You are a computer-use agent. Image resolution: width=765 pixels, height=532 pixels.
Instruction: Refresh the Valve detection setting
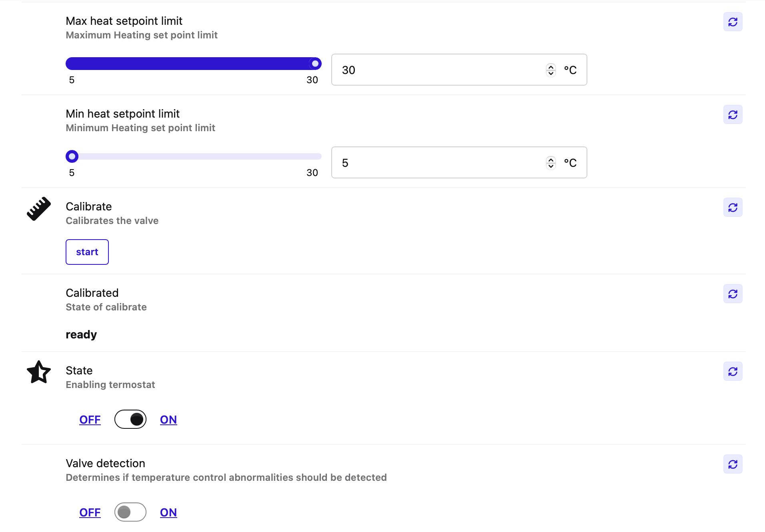coord(733,464)
